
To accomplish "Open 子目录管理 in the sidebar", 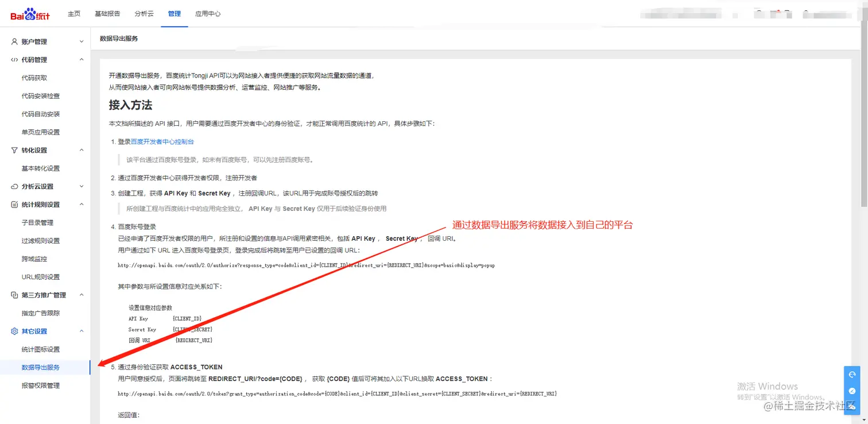I will pos(37,223).
